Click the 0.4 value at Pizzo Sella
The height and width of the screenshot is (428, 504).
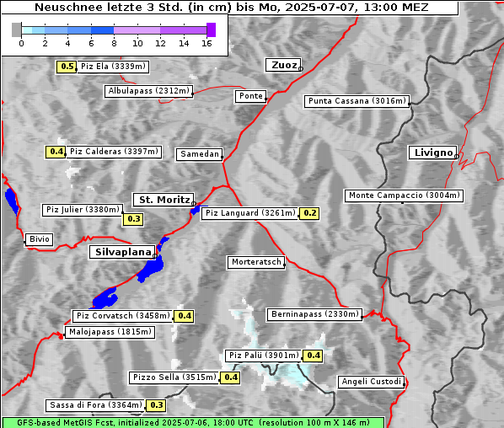click(x=230, y=377)
